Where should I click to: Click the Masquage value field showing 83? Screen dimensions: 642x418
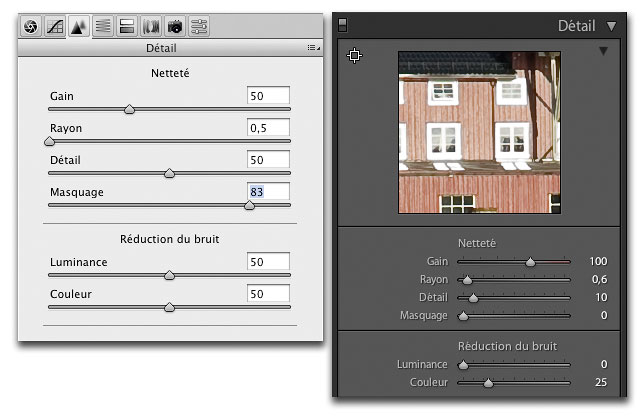click(268, 192)
